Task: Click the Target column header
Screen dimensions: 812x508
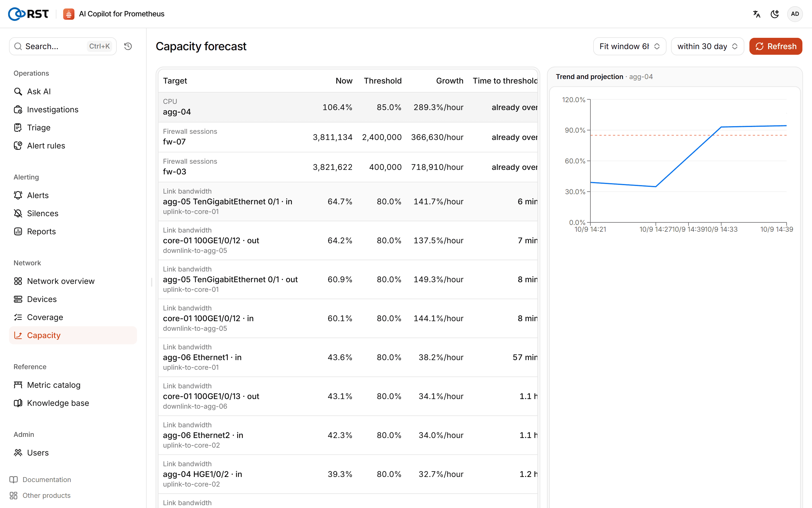Action: pos(175,81)
